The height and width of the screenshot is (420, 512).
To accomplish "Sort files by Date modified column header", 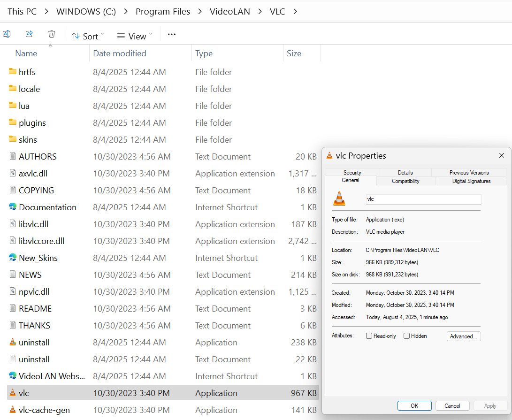I will [120, 53].
